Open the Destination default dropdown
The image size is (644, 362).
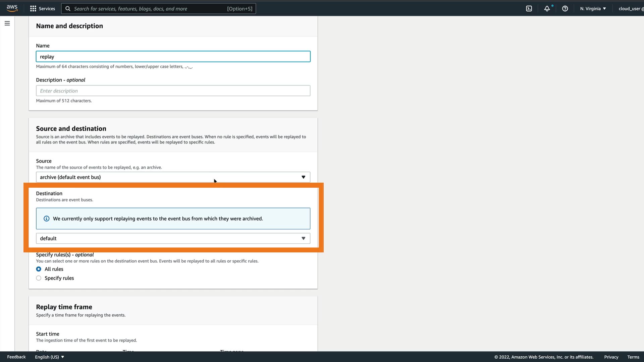(173, 238)
